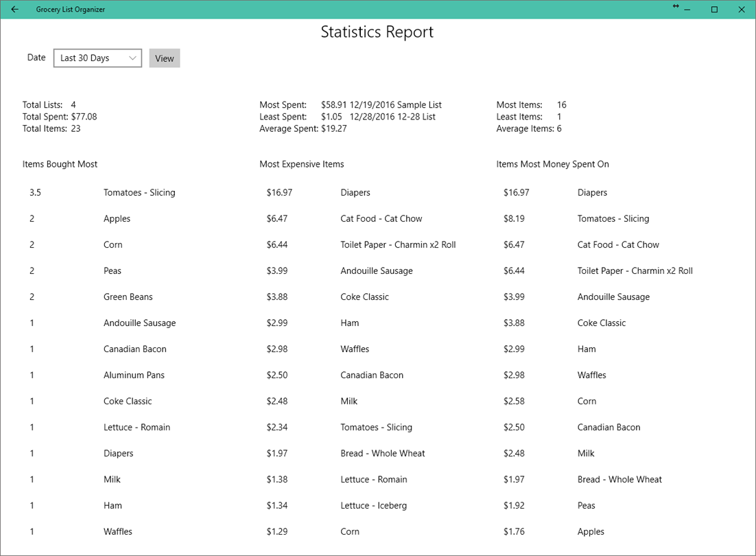Select Andouille Sausage in Items Bought Most
The height and width of the screenshot is (556, 756).
[140, 323]
